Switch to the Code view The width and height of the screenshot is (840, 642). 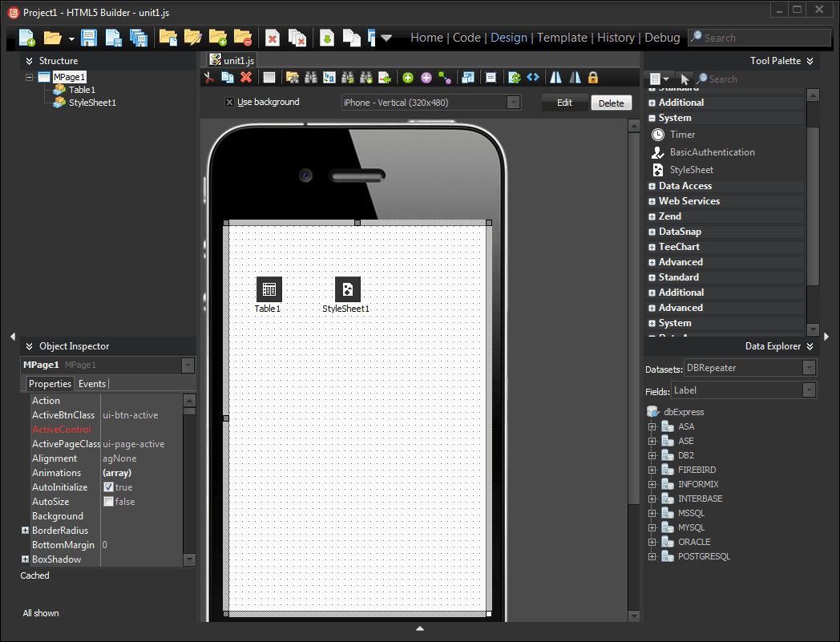coord(466,38)
